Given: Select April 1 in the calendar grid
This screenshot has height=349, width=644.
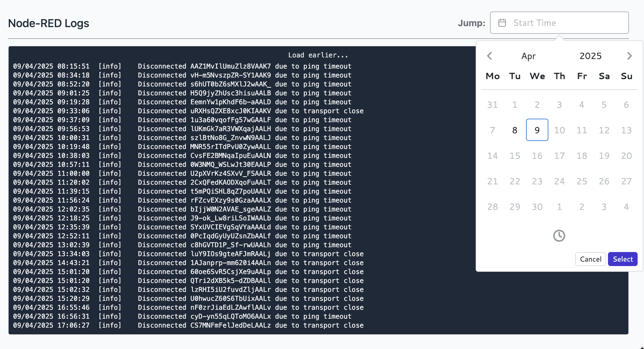Looking at the screenshot, I should click(515, 104).
